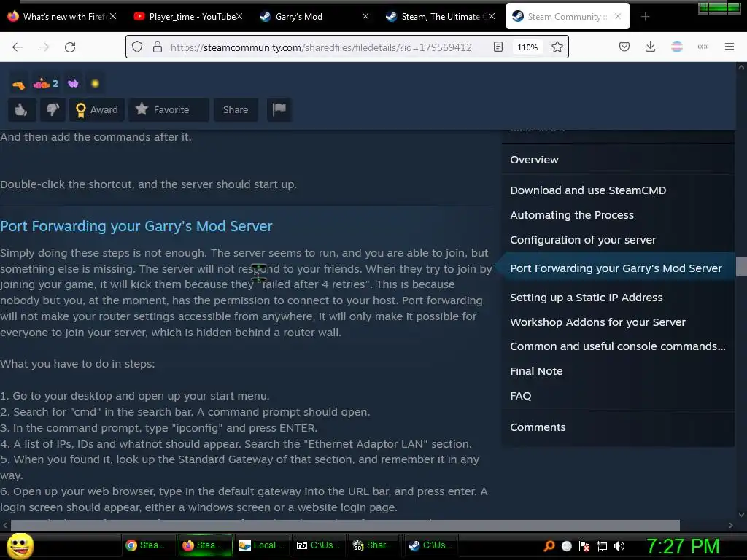Image resolution: width=747 pixels, height=560 pixels.
Task: Go back to the previous page
Action: click(x=18, y=47)
